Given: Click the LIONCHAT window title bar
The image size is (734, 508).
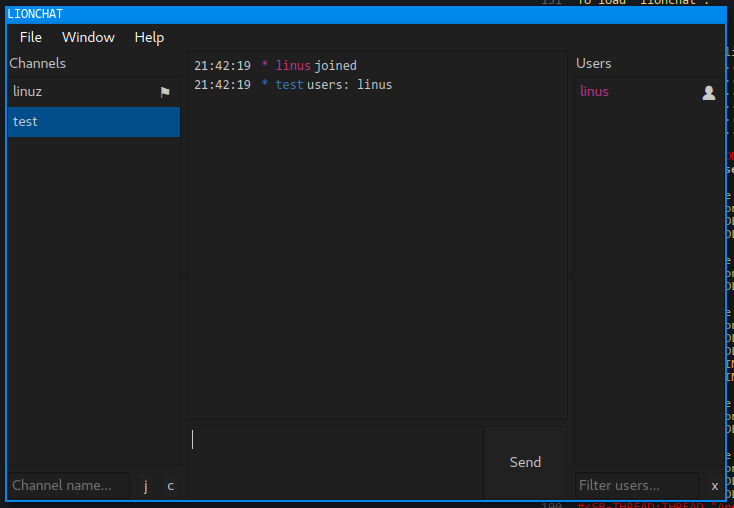Looking at the screenshot, I should [366, 15].
